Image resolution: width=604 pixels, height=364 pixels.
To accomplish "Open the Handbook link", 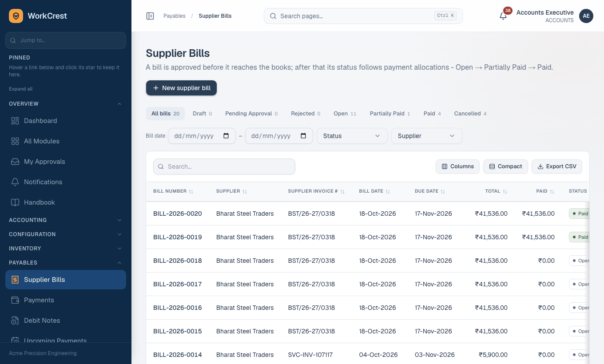I will [x=66, y=202].
